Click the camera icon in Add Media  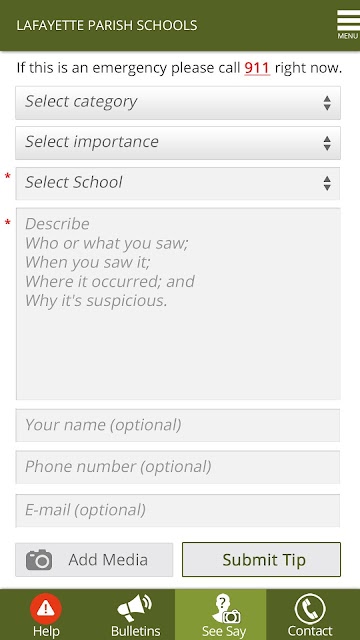(39, 560)
